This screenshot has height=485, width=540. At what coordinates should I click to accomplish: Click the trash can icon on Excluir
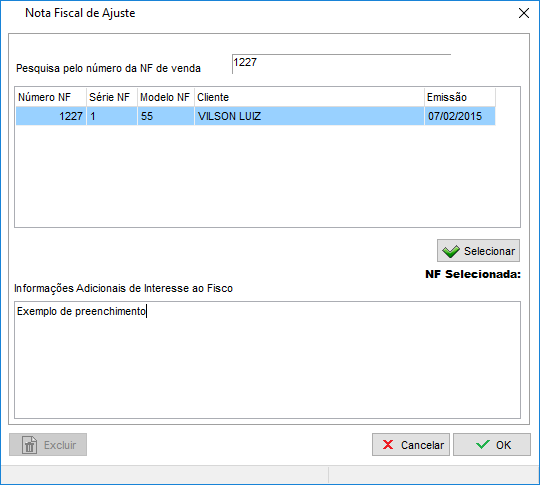(x=30, y=445)
